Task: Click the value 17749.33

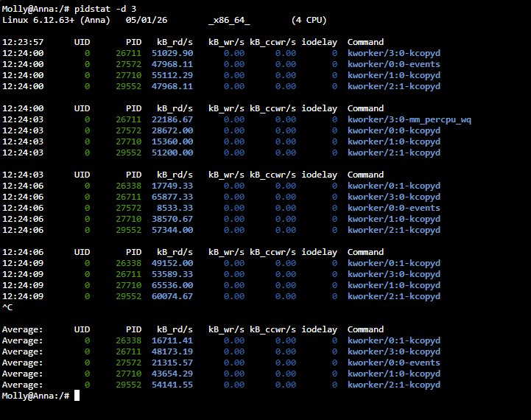Action: [172, 186]
